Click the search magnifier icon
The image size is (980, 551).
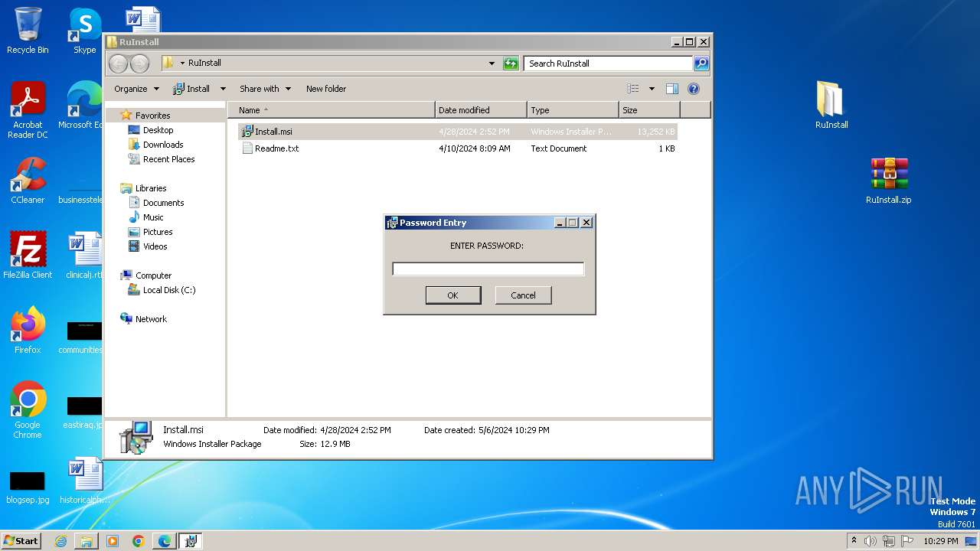[x=701, y=64]
